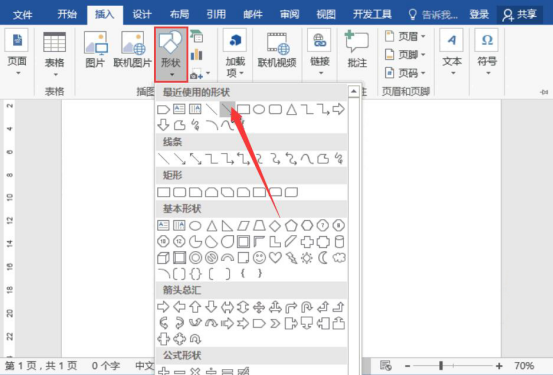This screenshot has height=375, width=553.
Task: Open the 加载项 (Add-ins) dropdown
Action: point(235,53)
